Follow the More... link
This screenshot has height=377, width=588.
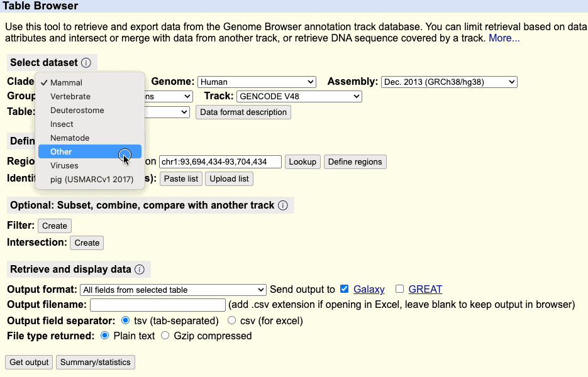click(x=504, y=38)
